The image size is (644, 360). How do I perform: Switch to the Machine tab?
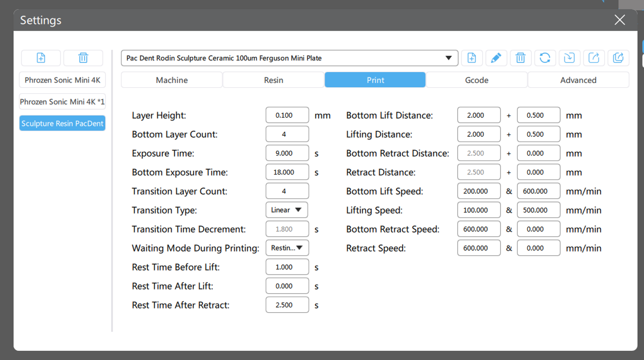pos(172,80)
